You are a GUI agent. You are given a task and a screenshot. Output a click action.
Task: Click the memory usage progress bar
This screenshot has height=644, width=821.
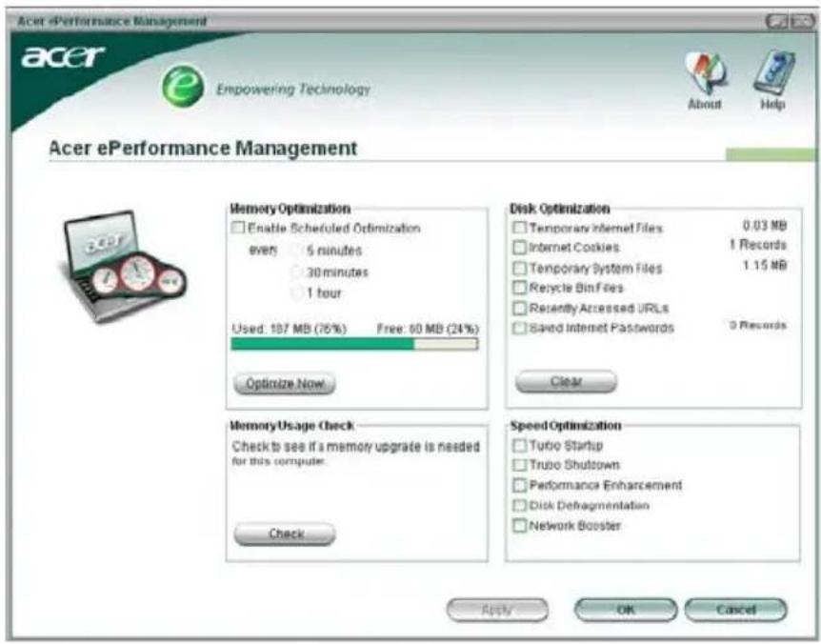pos(354,344)
